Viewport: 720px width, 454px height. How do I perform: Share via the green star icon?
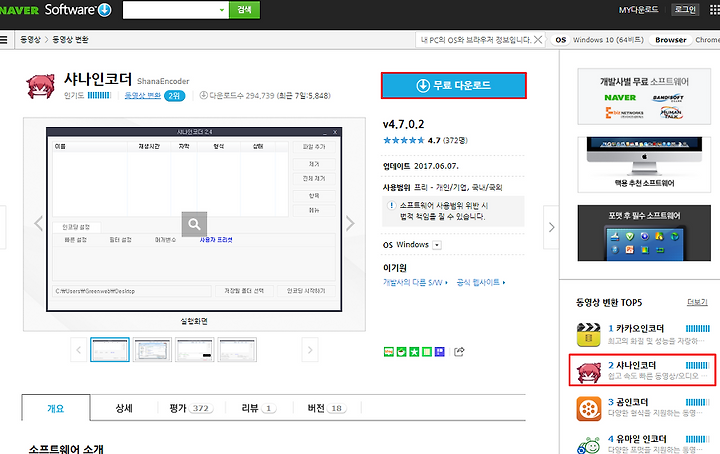[x=414, y=352]
